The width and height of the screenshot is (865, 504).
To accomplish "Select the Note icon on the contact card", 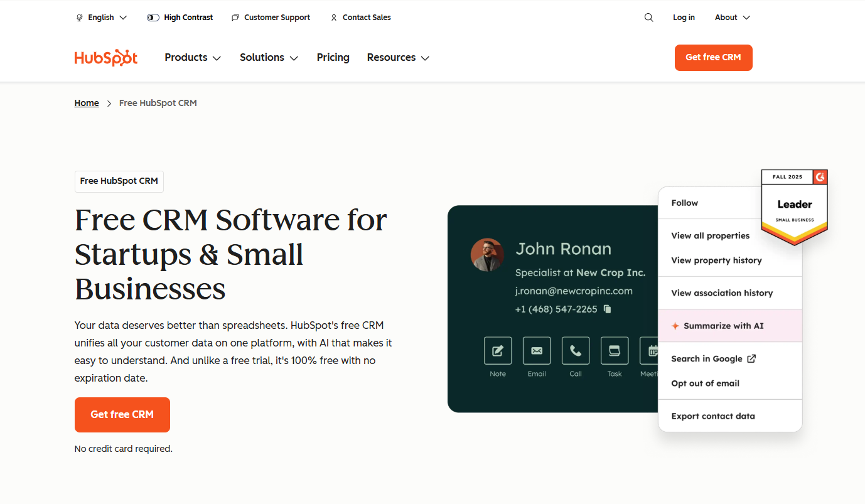I will [x=497, y=351].
